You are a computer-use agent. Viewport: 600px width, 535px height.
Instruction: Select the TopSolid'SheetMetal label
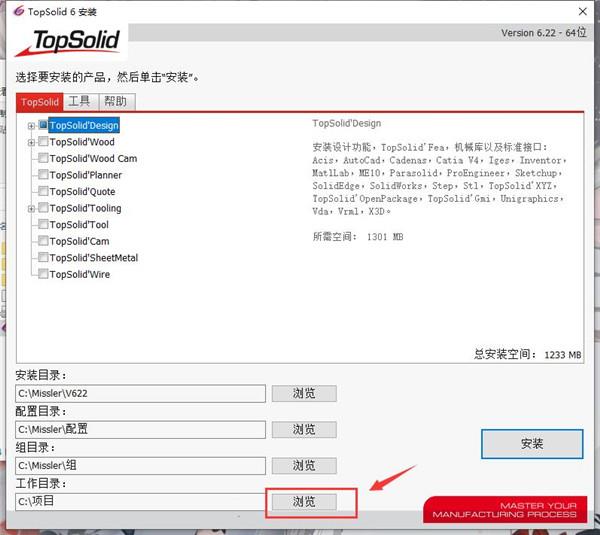pos(94,258)
